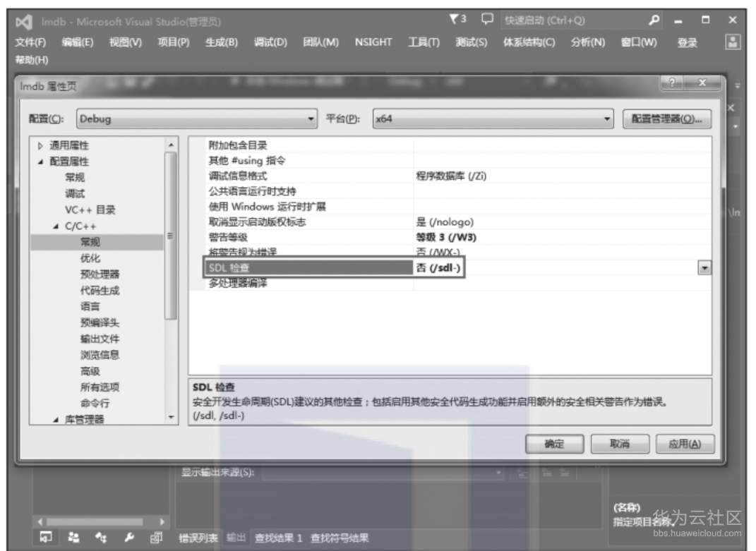Select the 附加包含目录 property row
Image resolution: width=756 pixels, height=551 pixels.
pyautogui.click(x=450, y=145)
